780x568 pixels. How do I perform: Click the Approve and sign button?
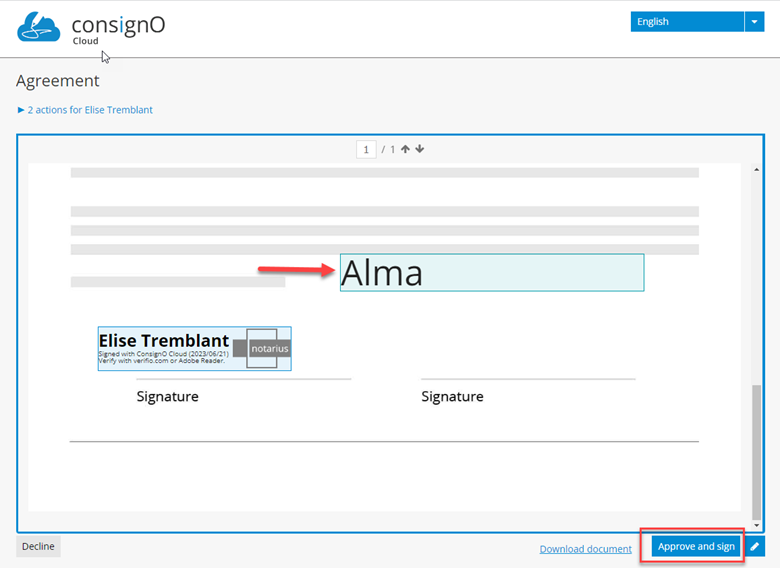pos(696,546)
